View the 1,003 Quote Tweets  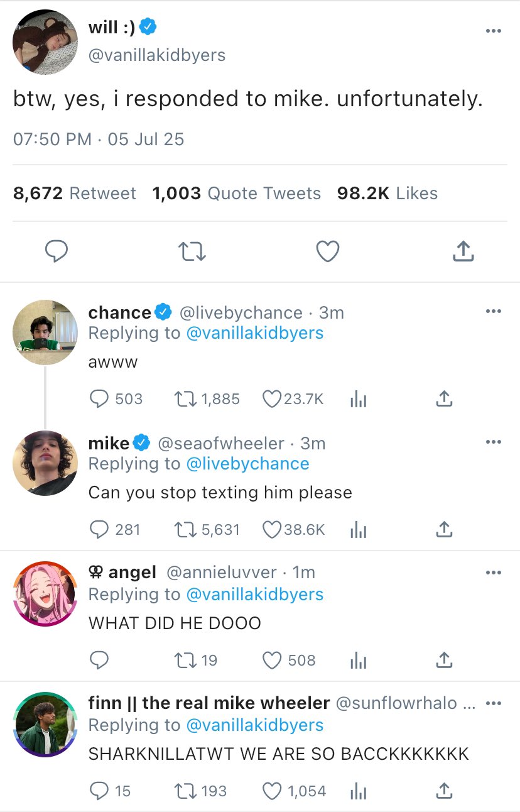[236, 194]
